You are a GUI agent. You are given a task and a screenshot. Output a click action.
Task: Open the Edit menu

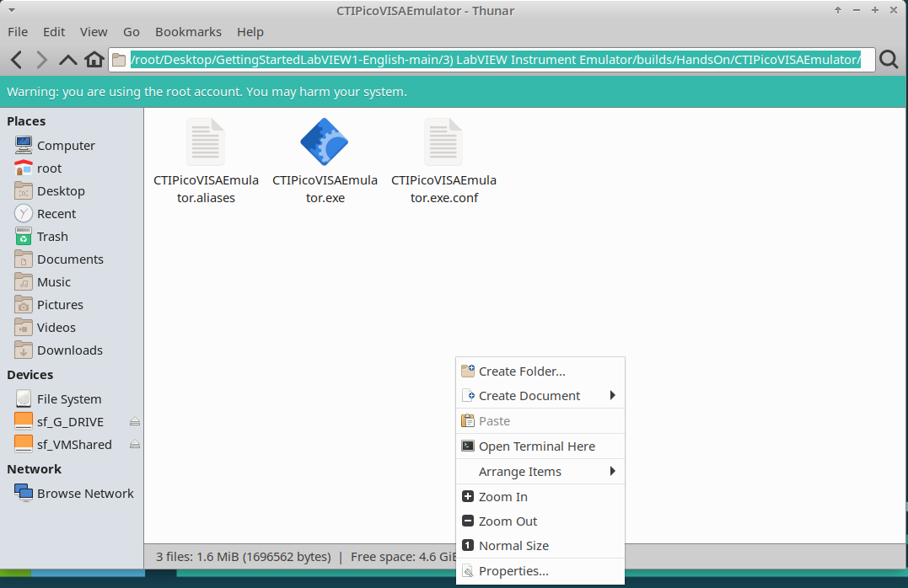pos(54,32)
